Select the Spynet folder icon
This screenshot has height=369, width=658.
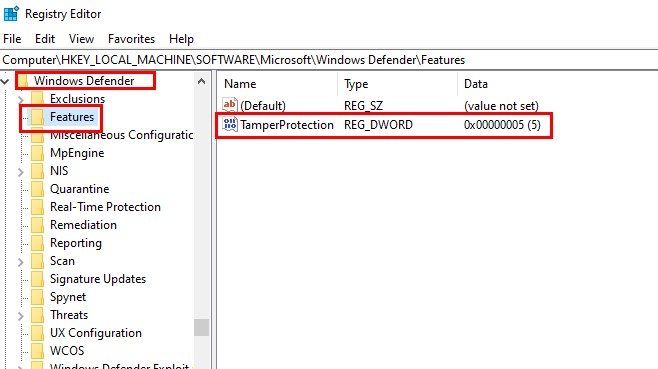(37, 297)
